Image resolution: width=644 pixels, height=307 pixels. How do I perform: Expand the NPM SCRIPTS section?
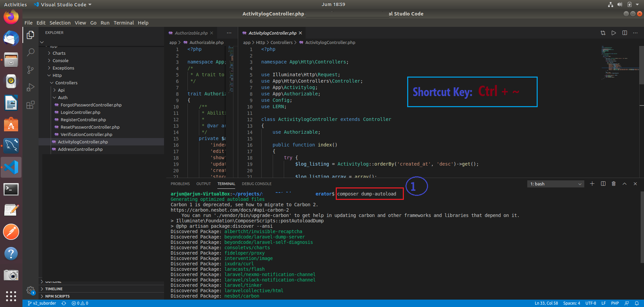101,296
